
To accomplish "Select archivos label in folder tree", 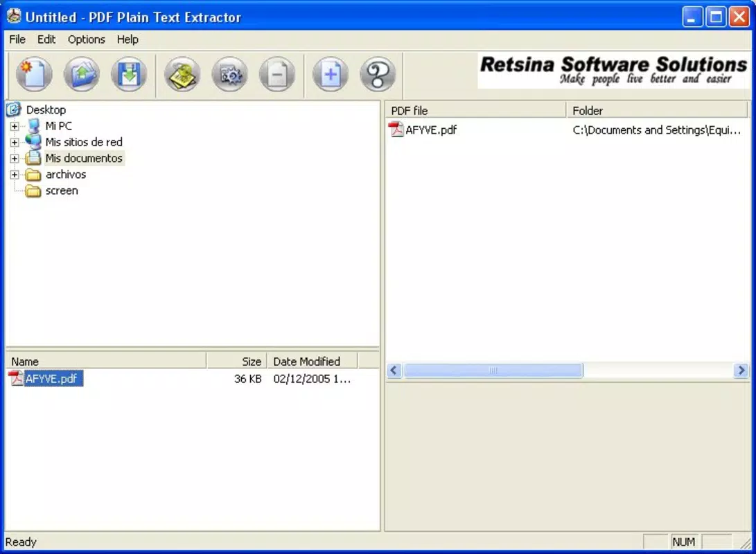I will (x=66, y=175).
